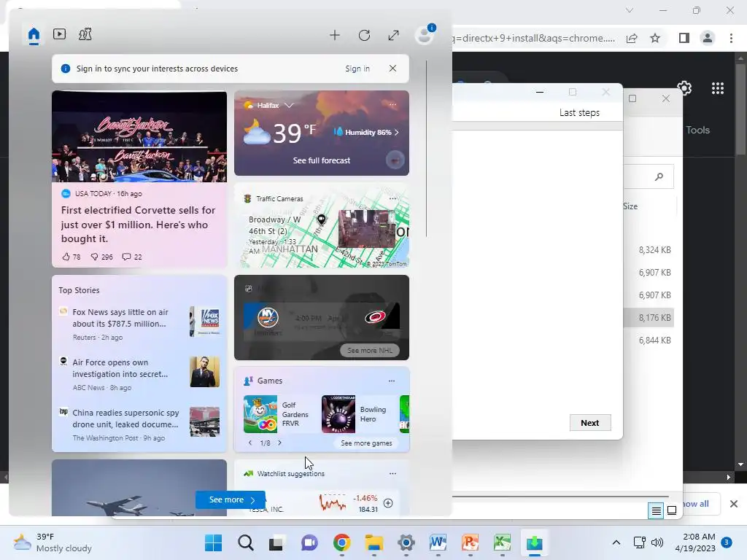The width and height of the screenshot is (747, 560).
Task: Switch to PowerPoint on the taskbar
Action: coord(470,542)
